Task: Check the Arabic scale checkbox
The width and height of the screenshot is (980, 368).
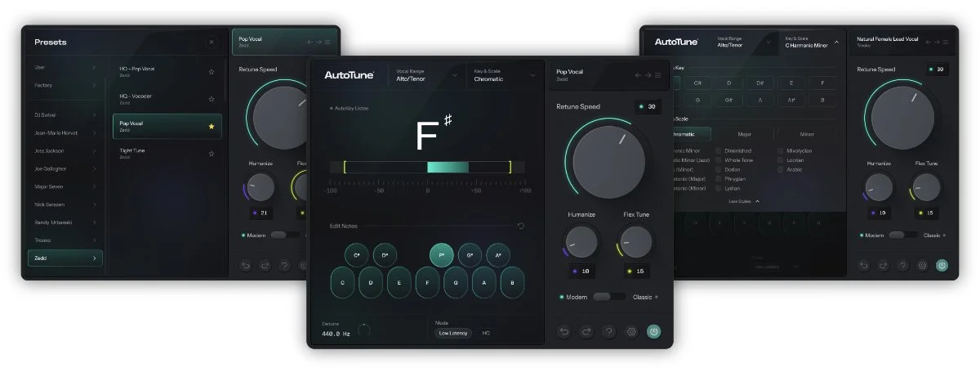Action: tap(782, 169)
